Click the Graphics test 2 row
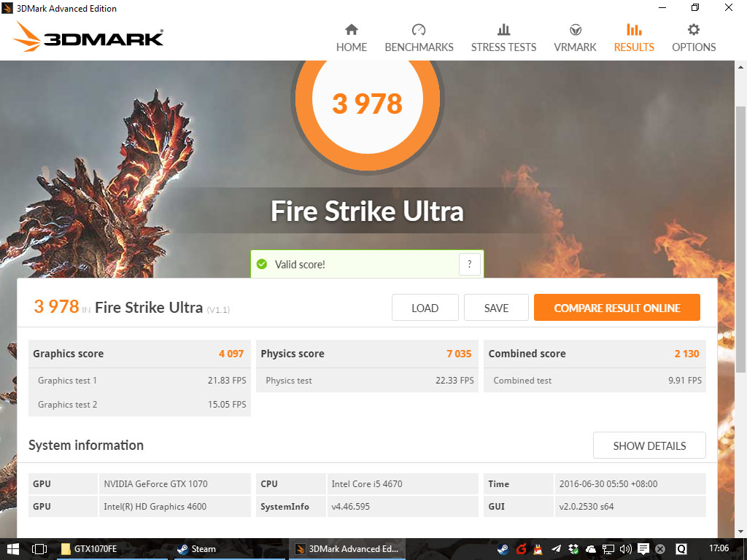Viewport: 747px width, 560px height. [139, 404]
